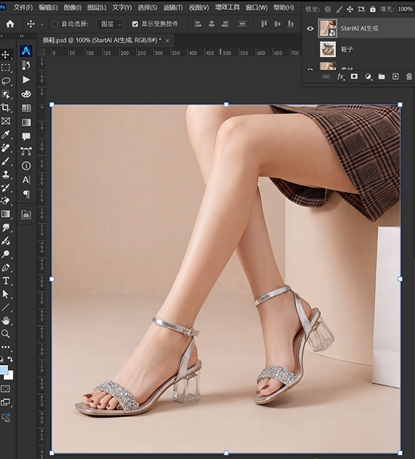Click the layer effects fx icon
The width and height of the screenshot is (415, 459).
click(x=340, y=77)
